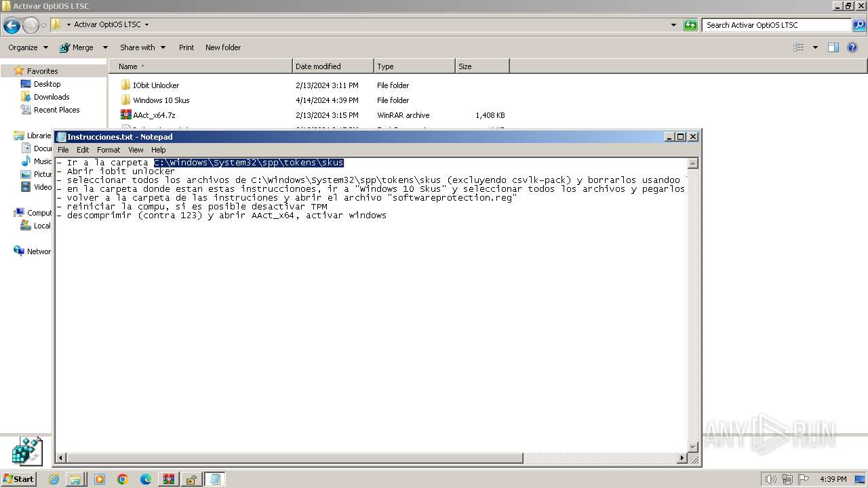The width and height of the screenshot is (868, 488).
Task: Click the Change your view icon
Action: 799,47
